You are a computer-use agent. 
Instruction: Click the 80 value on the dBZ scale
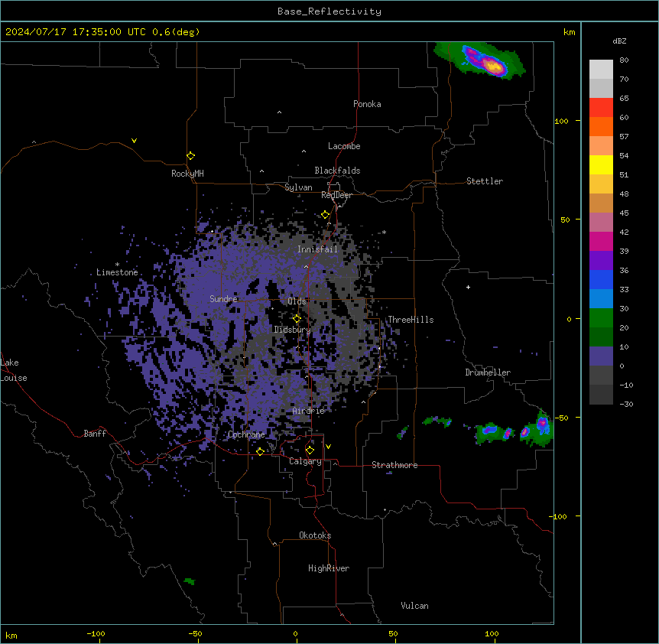[x=624, y=60]
